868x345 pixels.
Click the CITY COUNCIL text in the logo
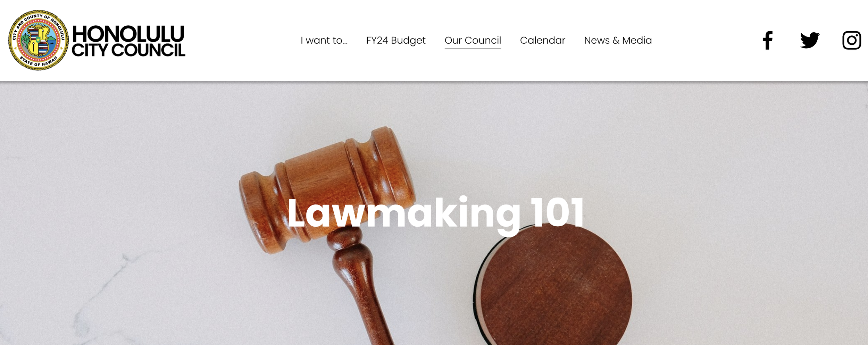click(x=128, y=50)
